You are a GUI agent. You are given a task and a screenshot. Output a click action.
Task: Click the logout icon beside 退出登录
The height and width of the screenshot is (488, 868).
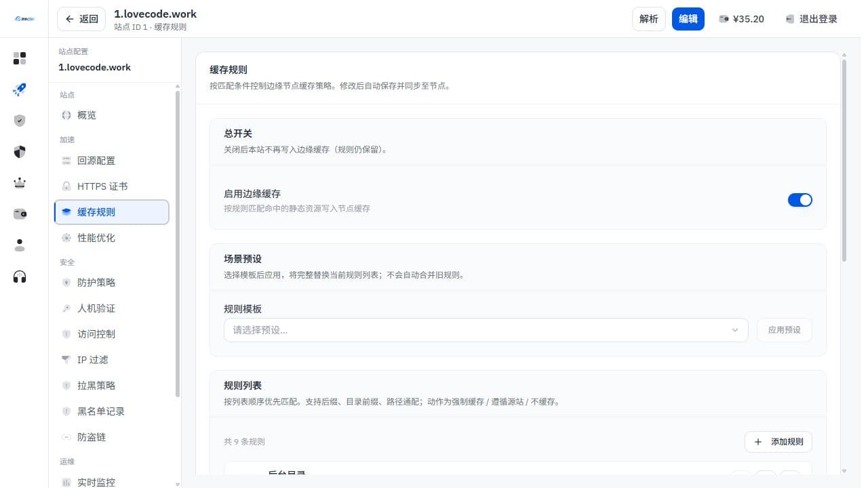[x=790, y=19]
